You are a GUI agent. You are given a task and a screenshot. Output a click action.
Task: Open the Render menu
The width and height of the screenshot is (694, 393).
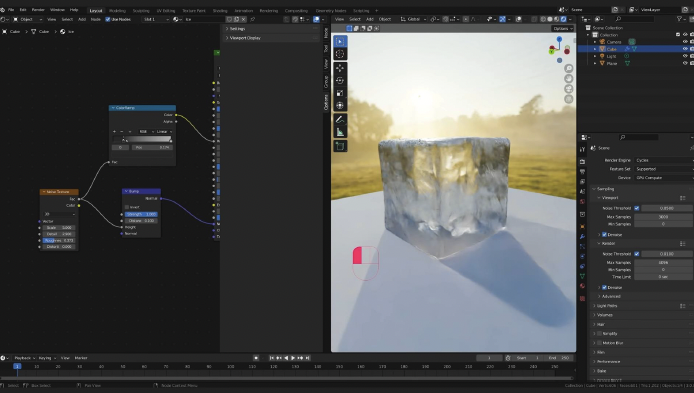pyautogui.click(x=38, y=10)
